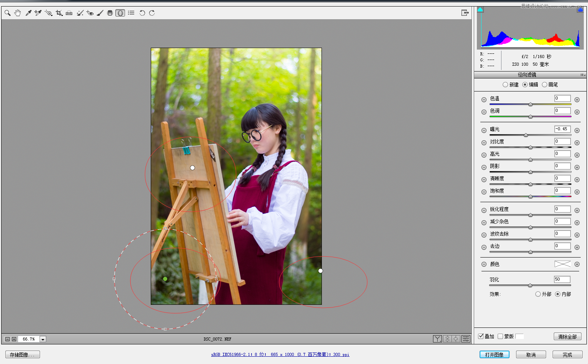Open workflow options link sRGB IEC61966-2.1
Image resolution: width=588 pixels, height=364 pixels.
click(280, 354)
